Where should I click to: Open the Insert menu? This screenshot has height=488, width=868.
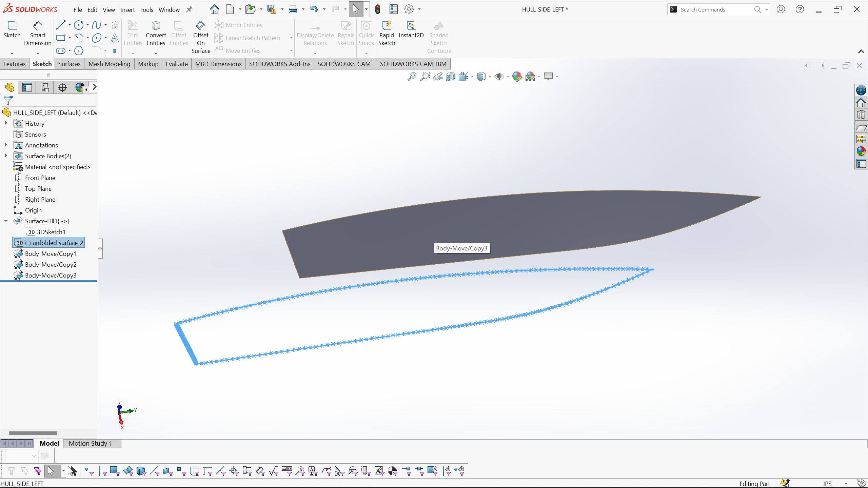click(x=127, y=10)
